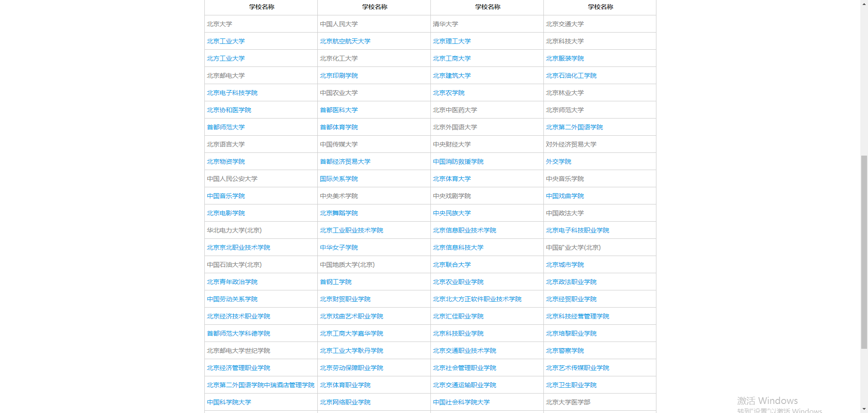Select the 清华大学 table cell text
The height and width of the screenshot is (413, 868).
(x=445, y=24)
